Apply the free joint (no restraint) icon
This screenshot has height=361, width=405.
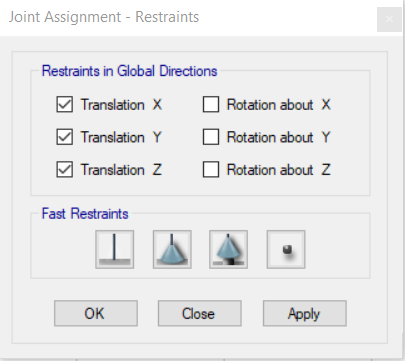286,249
